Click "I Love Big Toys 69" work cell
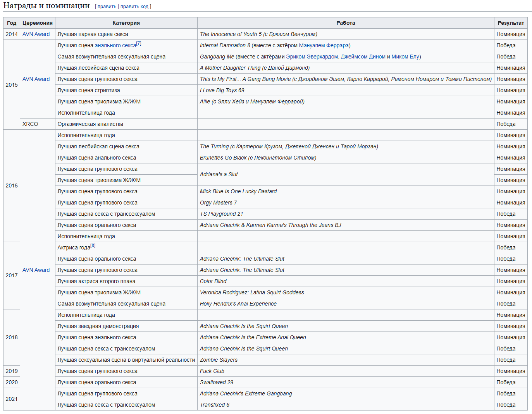Image resolution: width=532 pixels, height=414 pixels. 346,90
